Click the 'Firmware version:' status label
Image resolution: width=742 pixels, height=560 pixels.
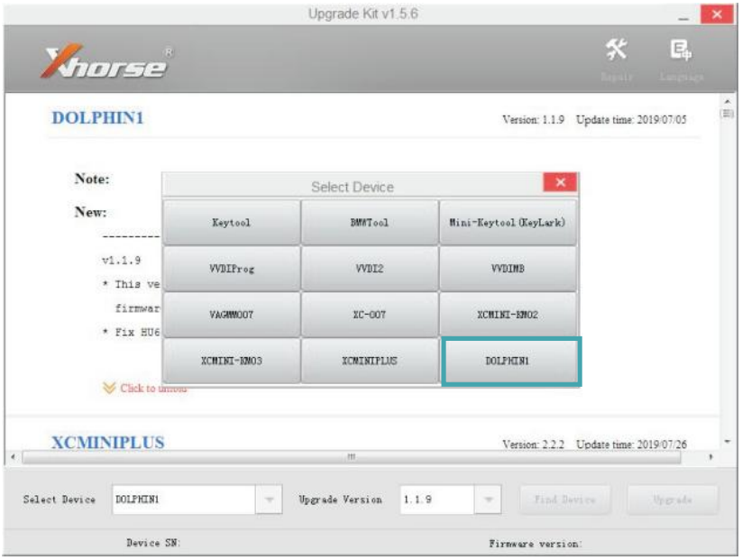pyautogui.click(x=536, y=544)
